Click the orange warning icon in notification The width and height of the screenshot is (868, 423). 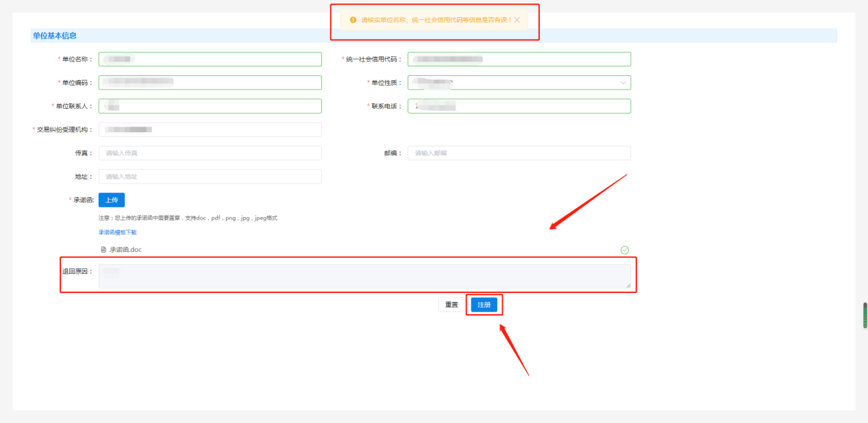point(354,20)
